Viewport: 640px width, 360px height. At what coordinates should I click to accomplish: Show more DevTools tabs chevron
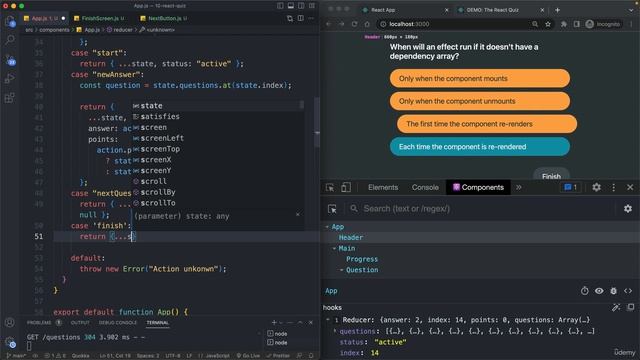(x=518, y=187)
